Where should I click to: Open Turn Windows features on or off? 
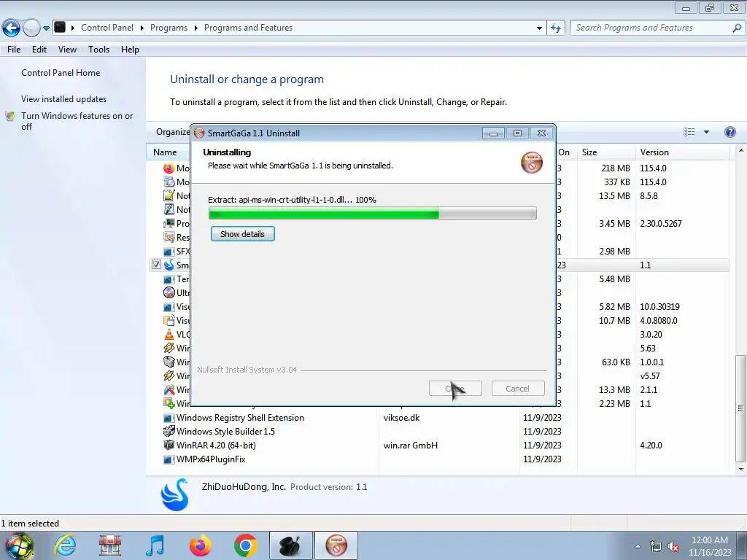77,121
